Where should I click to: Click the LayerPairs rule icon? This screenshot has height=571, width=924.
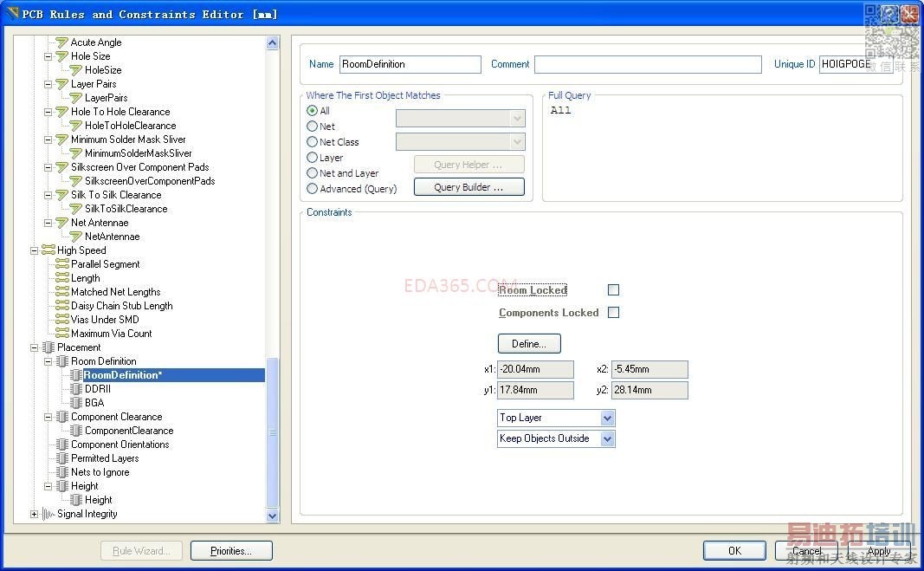coord(76,98)
